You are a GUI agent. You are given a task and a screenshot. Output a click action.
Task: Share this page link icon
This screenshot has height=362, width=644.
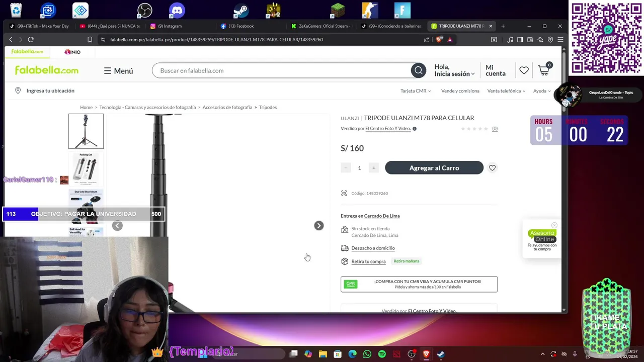click(427, 40)
